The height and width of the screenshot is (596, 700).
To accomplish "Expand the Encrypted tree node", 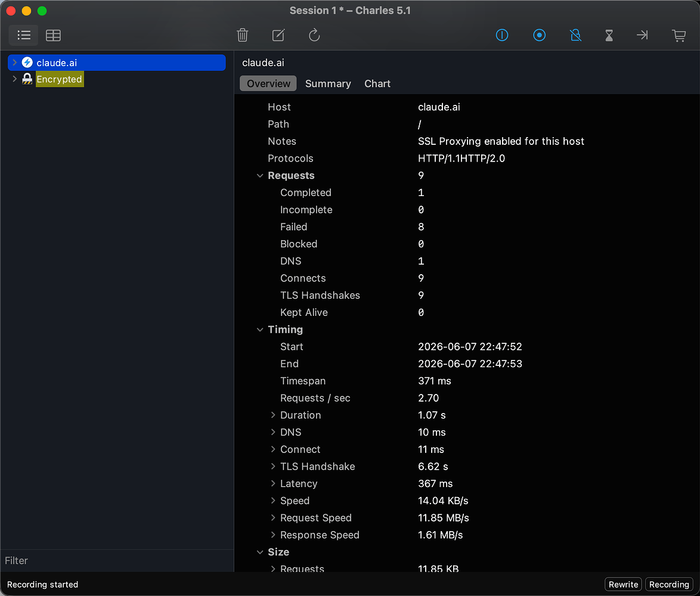I will pyautogui.click(x=15, y=79).
